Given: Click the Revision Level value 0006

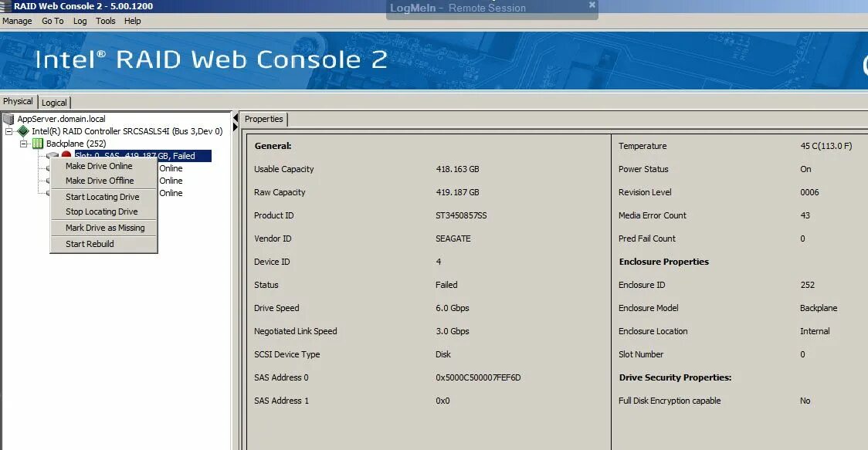Looking at the screenshot, I should click(809, 193).
